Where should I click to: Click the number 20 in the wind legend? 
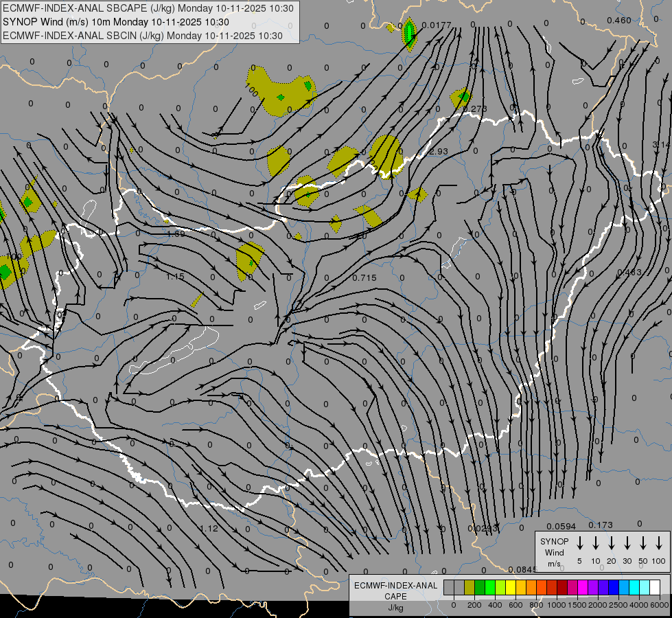(612, 561)
